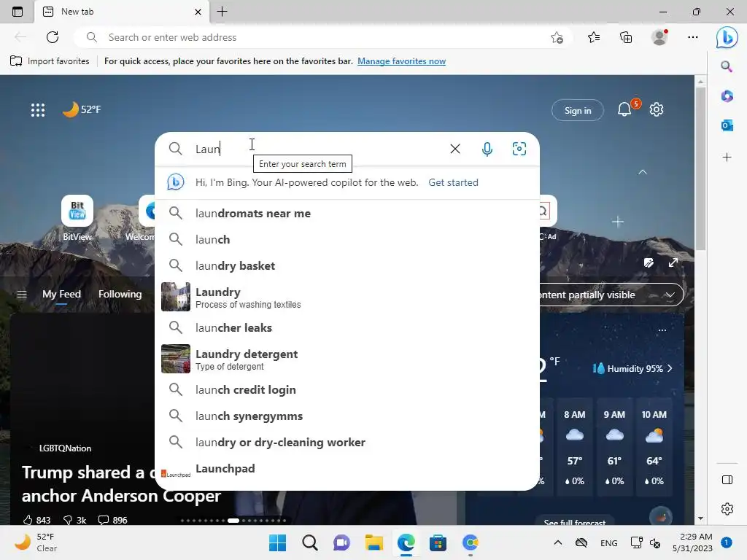Choose launch credit login suggestion
The image size is (747, 560).
point(347,389)
